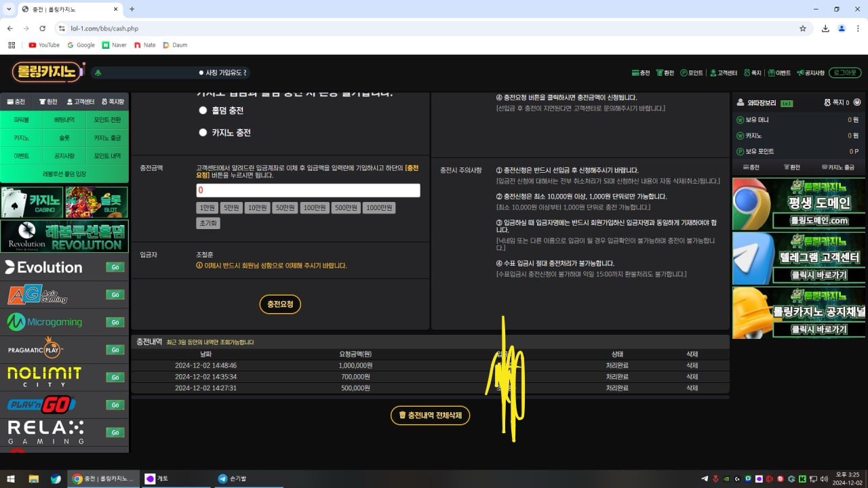868x488 pixels.
Task: Click the 10만원 amount button
Action: coord(257,208)
